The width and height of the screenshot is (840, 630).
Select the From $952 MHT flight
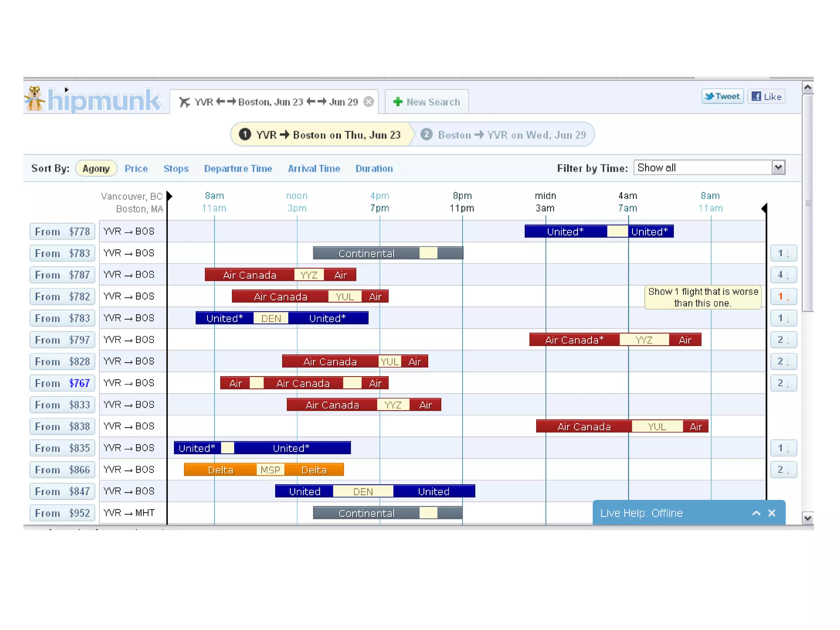point(62,513)
